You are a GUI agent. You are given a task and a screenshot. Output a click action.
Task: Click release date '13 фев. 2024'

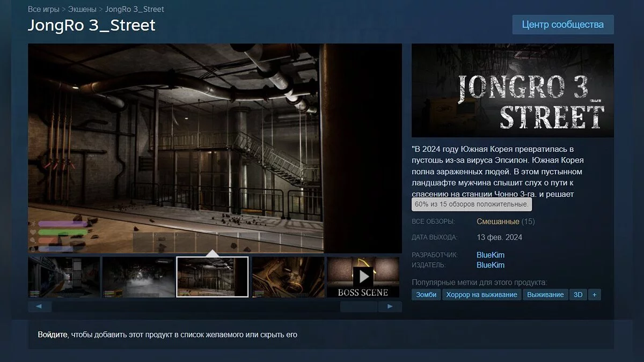[499, 237]
